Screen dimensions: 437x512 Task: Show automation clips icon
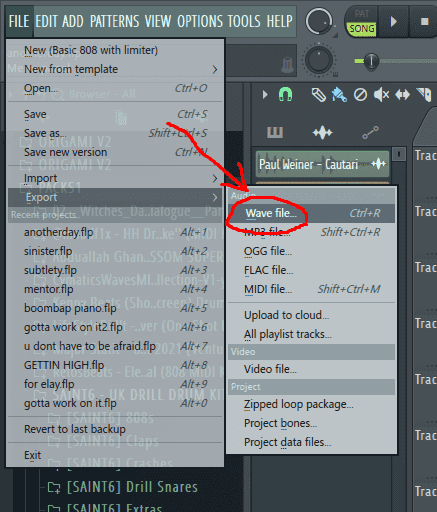(370, 132)
